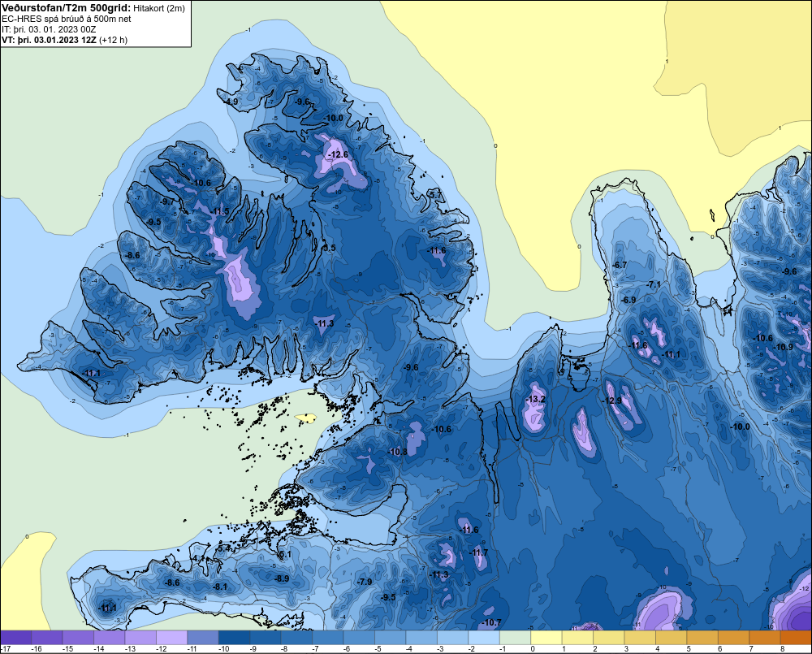
Task: Click the 'EC-HRES spá brúuð á 500m net' line
Action: click(x=67, y=19)
